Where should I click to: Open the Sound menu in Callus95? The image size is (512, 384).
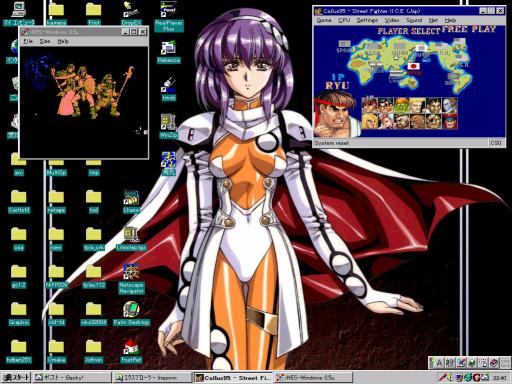coord(414,20)
